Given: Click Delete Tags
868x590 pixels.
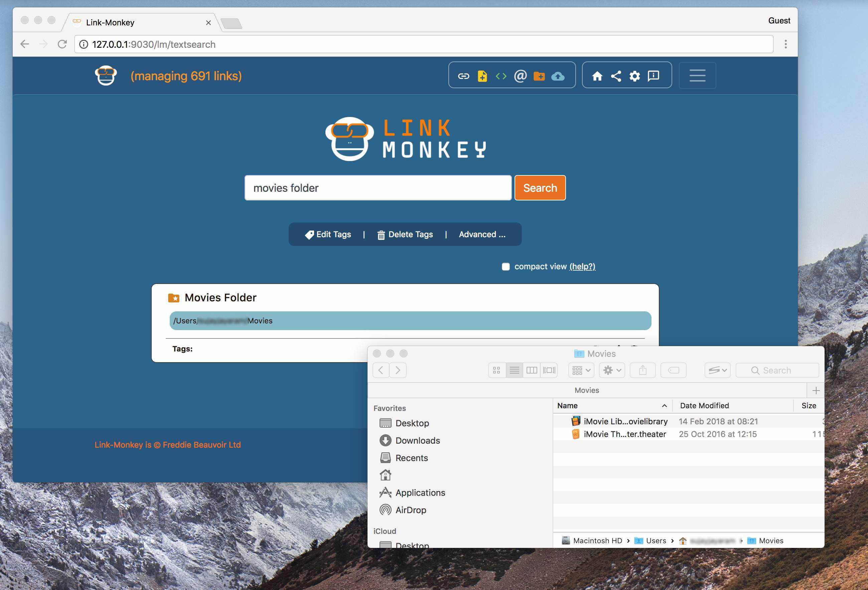Looking at the screenshot, I should click(x=405, y=235).
